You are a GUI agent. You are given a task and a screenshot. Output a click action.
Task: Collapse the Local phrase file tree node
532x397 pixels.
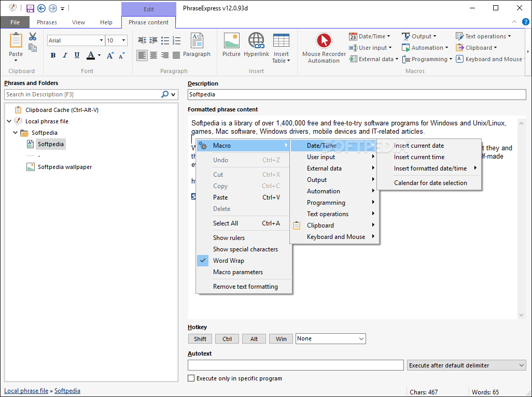pyautogui.click(x=9, y=121)
